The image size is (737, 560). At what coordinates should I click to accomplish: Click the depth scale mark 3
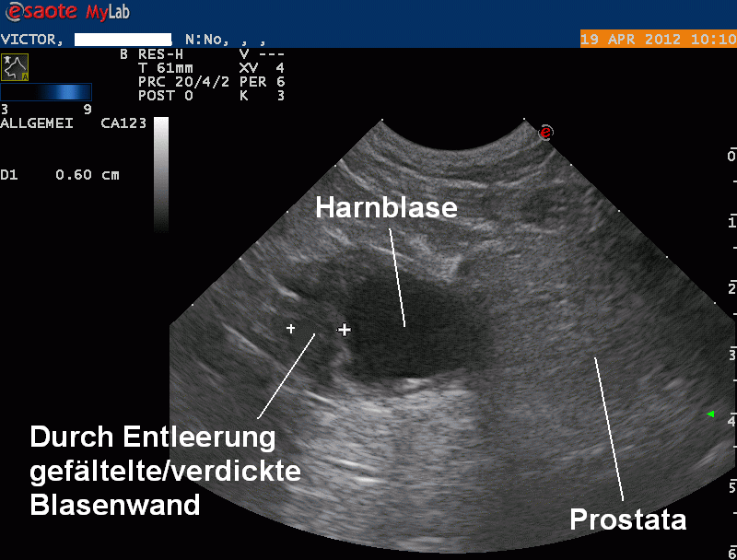click(731, 354)
